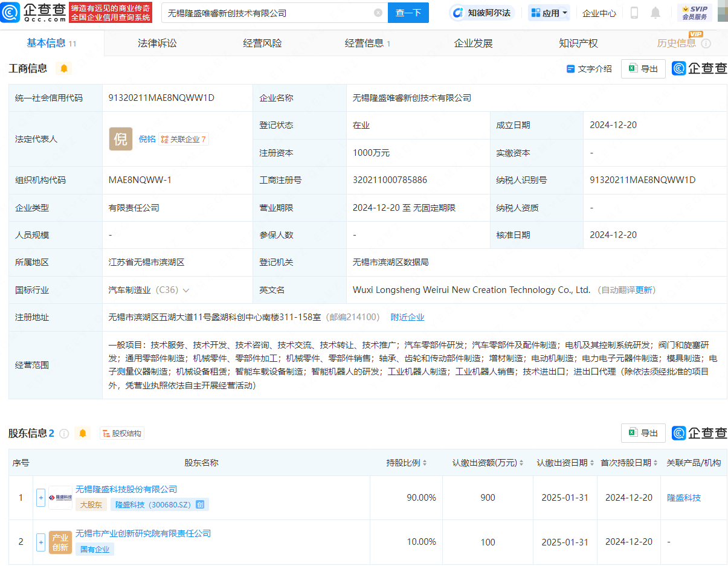Image resolution: width=728 pixels, height=566 pixels.
Task: Click the 产业创新 logo thumbnail
Action: pyautogui.click(x=60, y=542)
